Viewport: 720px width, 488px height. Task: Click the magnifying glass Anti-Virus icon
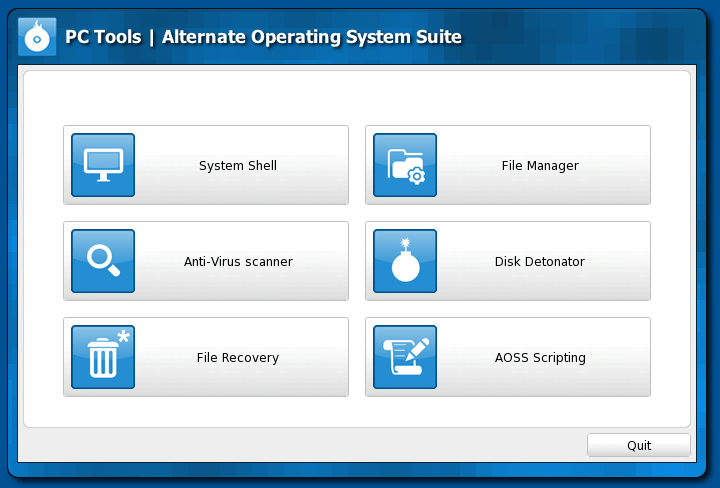[103, 261]
